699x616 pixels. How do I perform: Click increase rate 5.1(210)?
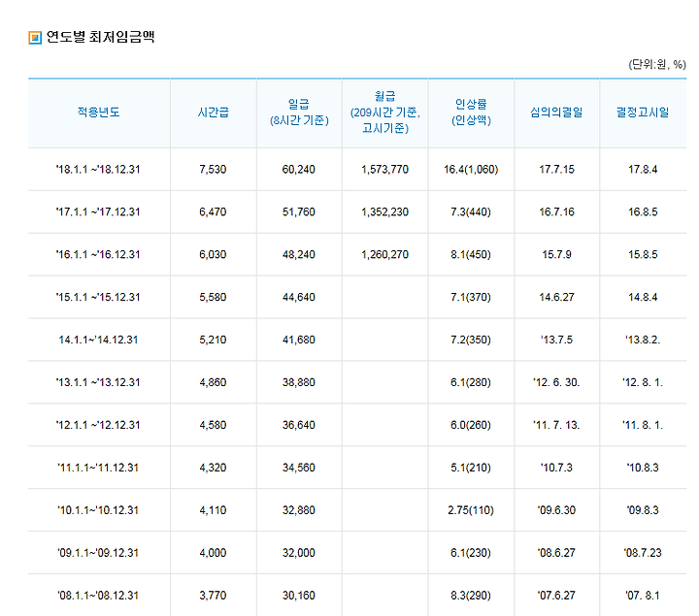click(471, 468)
